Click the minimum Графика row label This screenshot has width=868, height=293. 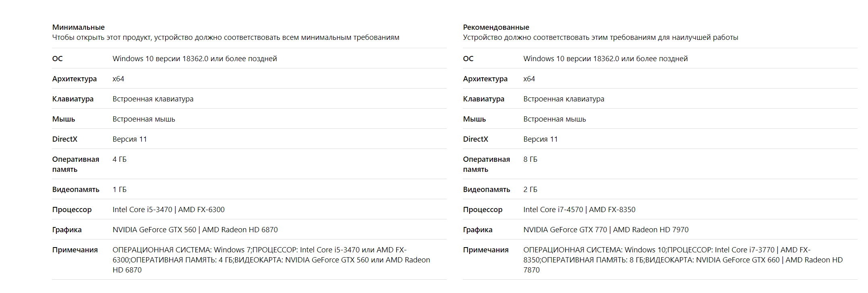click(x=67, y=230)
